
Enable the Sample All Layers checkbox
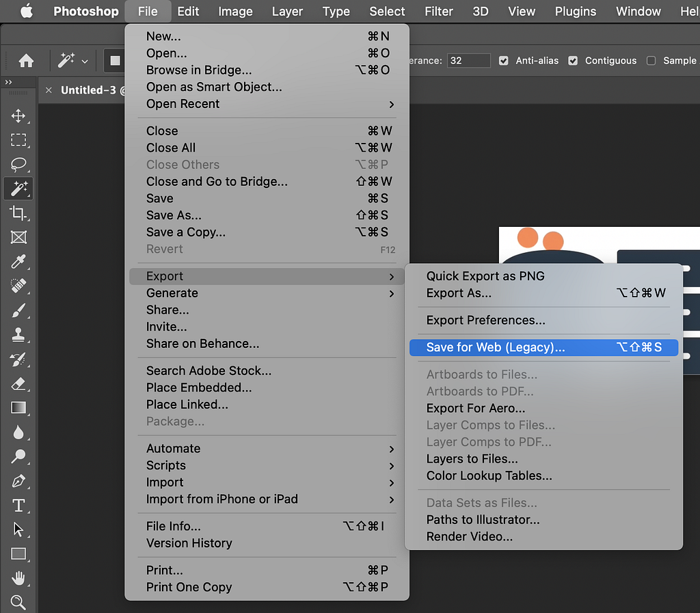[651, 61]
